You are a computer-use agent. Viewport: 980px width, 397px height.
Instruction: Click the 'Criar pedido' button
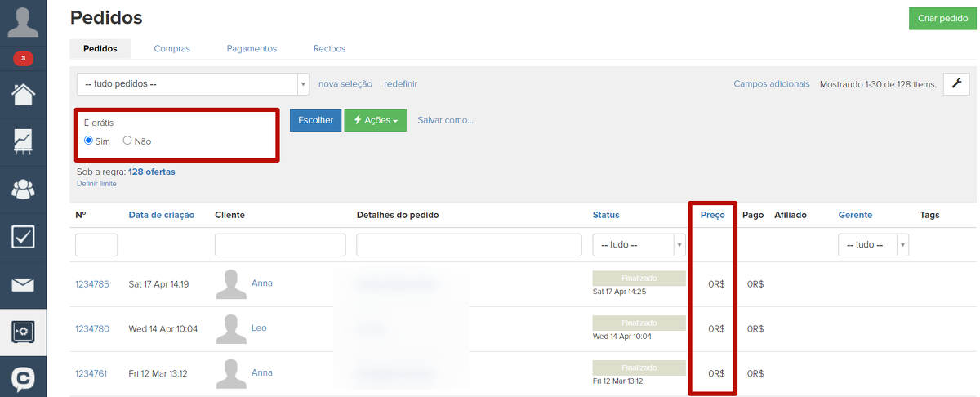[x=942, y=18]
